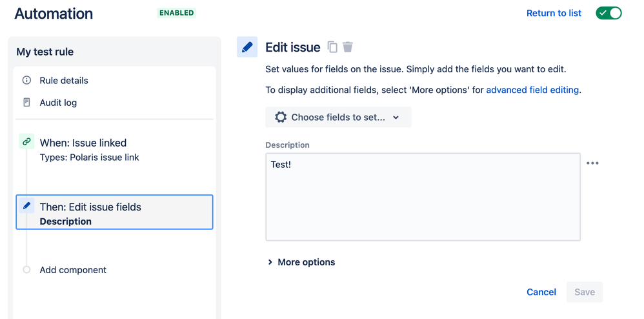The image size is (644, 319).
Task: Expand the More options section
Action: coord(301,262)
